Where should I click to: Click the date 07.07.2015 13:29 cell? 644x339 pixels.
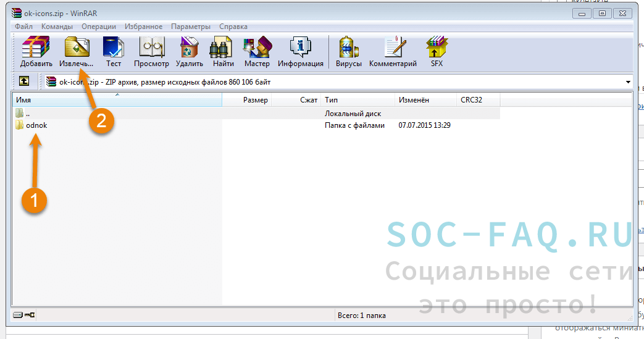(x=424, y=125)
